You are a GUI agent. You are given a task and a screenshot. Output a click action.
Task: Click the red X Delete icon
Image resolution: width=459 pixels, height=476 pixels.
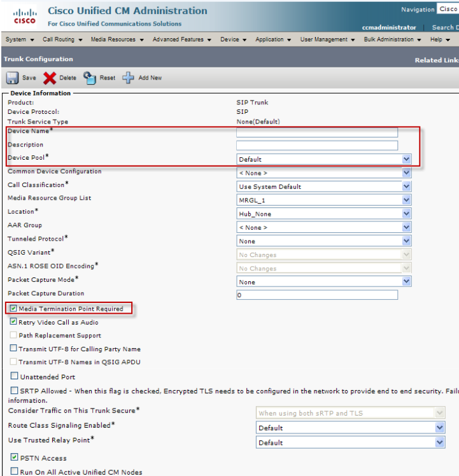[50, 78]
